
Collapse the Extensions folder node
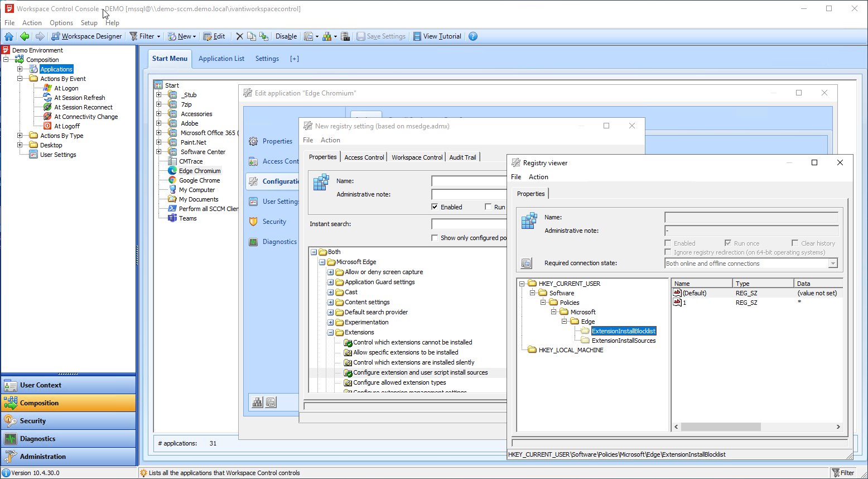331,333
